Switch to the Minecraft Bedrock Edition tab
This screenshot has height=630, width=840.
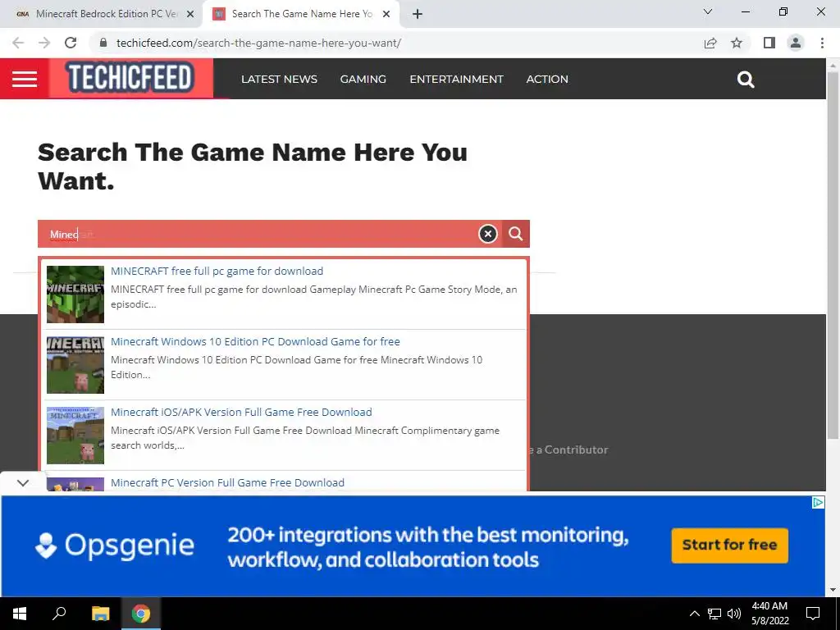(102, 14)
